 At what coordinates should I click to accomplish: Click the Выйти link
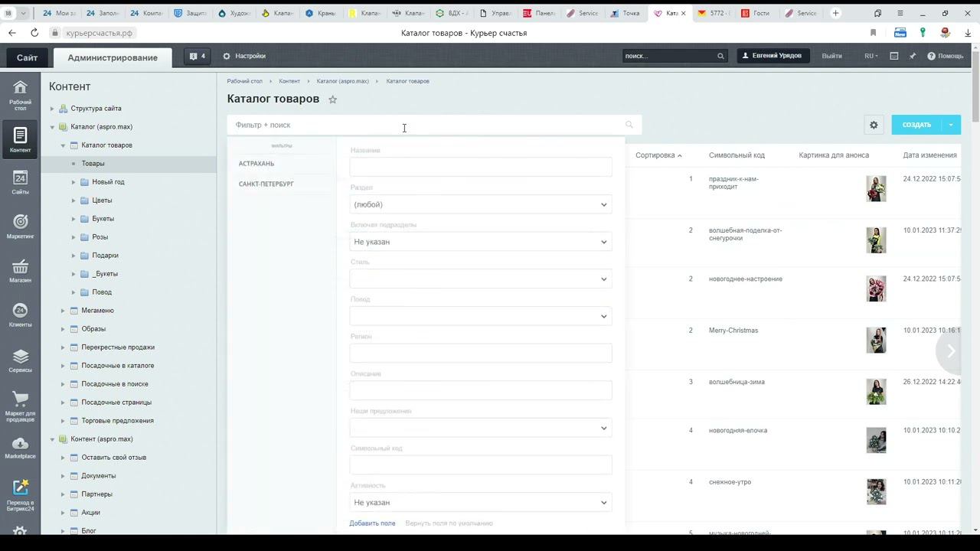click(831, 56)
